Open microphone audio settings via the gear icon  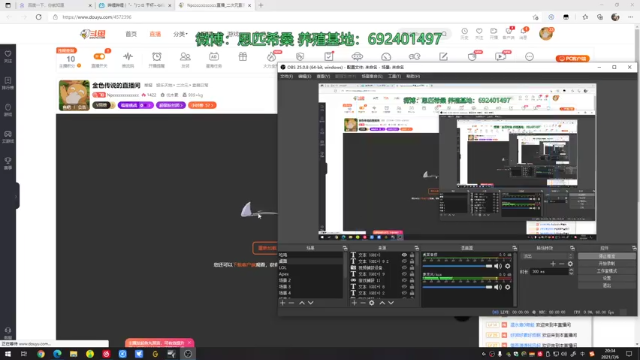coord(507,287)
